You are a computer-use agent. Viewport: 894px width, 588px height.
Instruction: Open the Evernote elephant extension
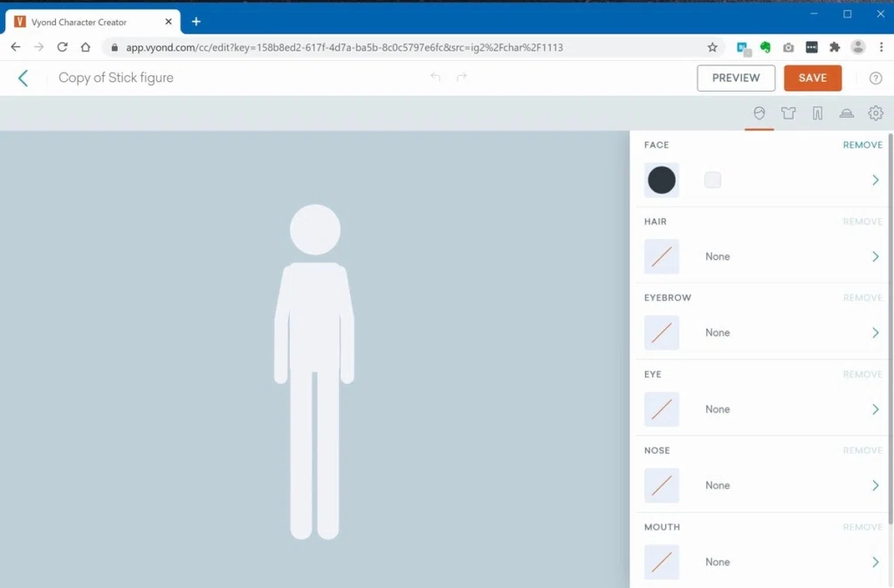tap(765, 47)
